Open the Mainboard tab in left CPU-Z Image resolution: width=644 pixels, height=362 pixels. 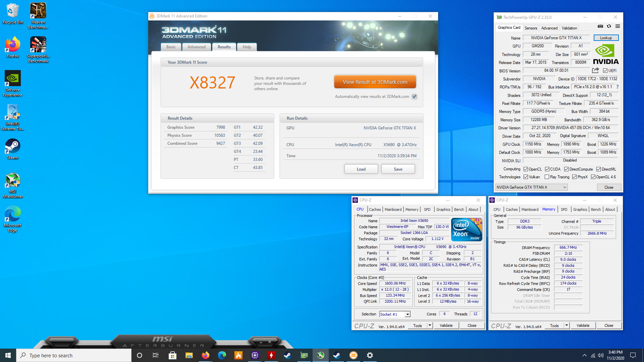coord(393,209)
